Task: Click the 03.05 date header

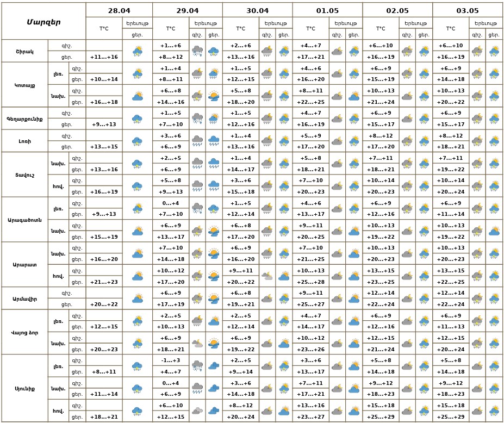Action: (468, 10)
